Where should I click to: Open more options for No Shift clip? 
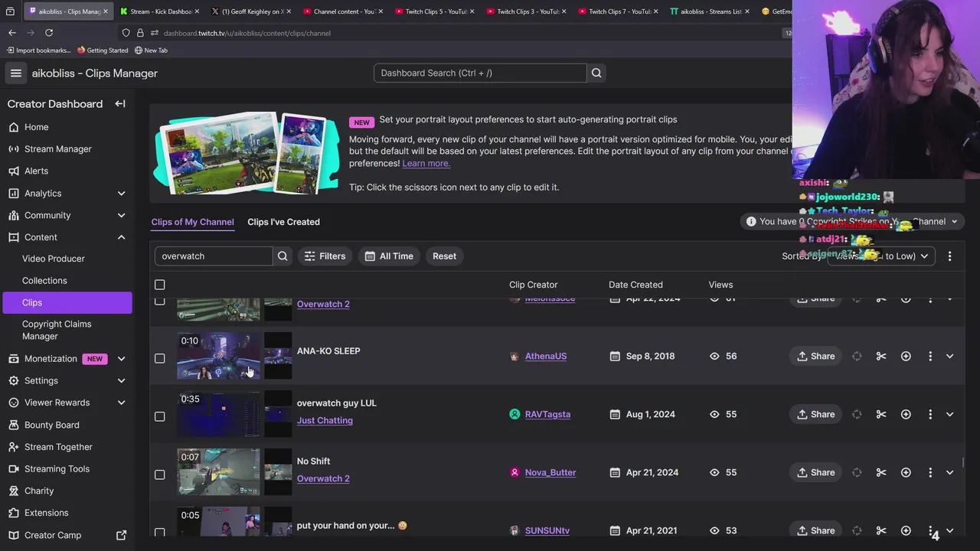point(930,472)
